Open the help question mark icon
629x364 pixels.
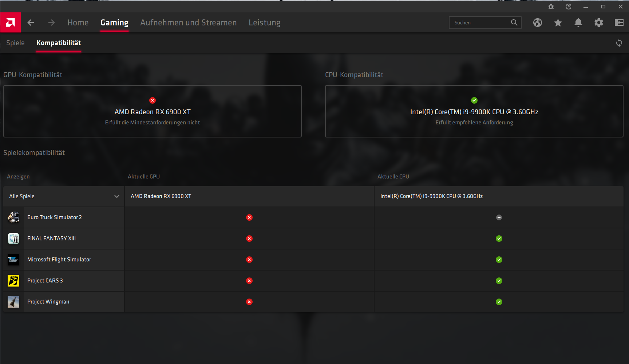[569, 7]
